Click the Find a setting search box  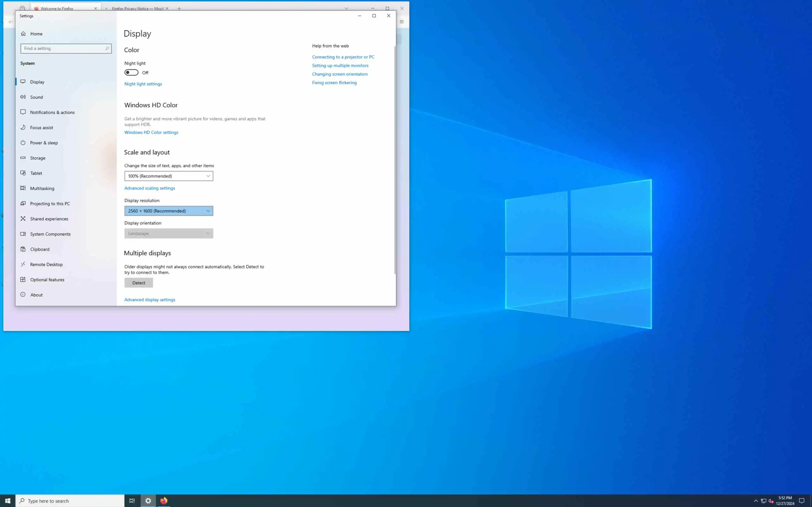pyautogui.click(x=63, y=48)
